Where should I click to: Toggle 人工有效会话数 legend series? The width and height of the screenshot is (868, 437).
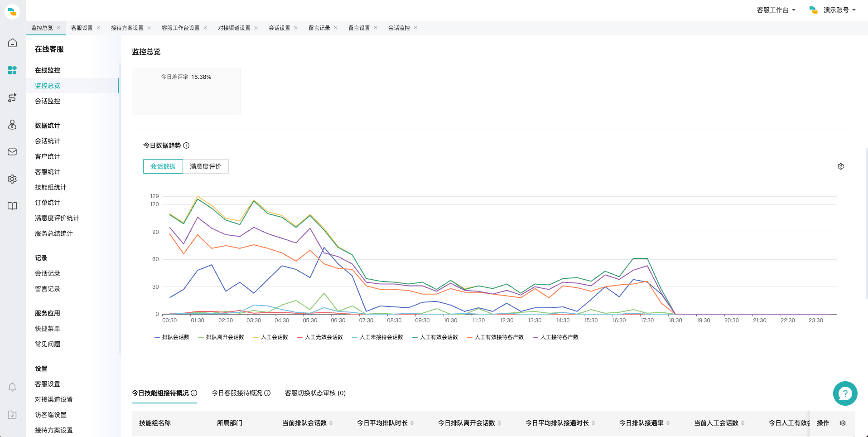(x=435, y=337)
